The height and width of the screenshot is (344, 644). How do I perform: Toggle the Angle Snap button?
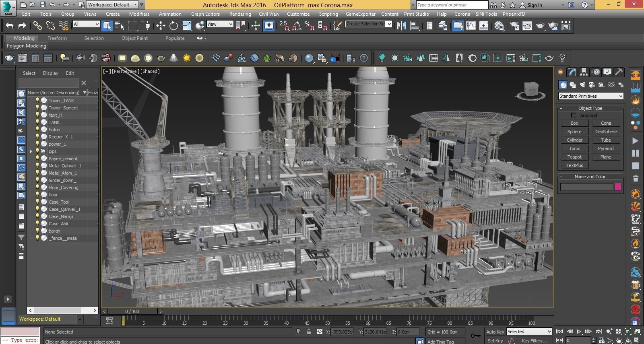[297, 26]
